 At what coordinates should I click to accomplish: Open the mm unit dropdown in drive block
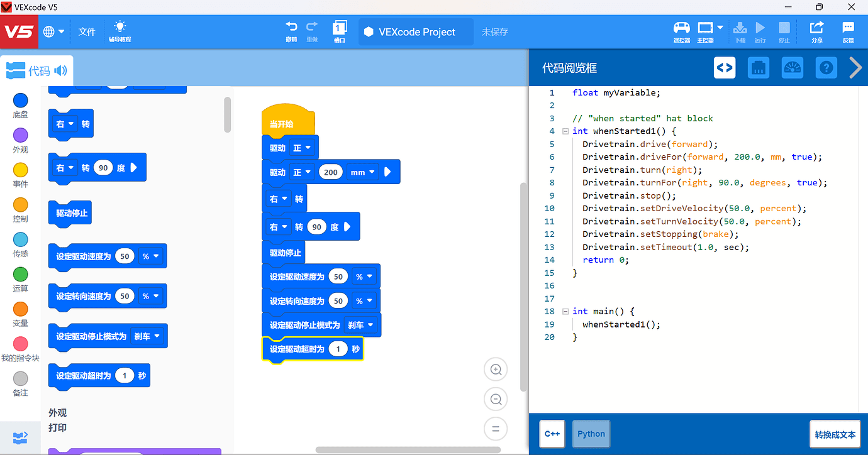pyautogui.click(x=364, y=172)
